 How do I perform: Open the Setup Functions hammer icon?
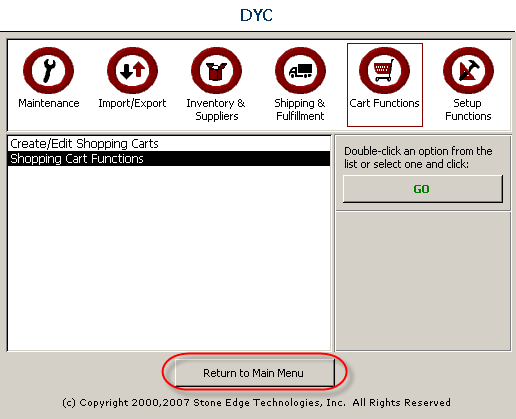(468, 71)
